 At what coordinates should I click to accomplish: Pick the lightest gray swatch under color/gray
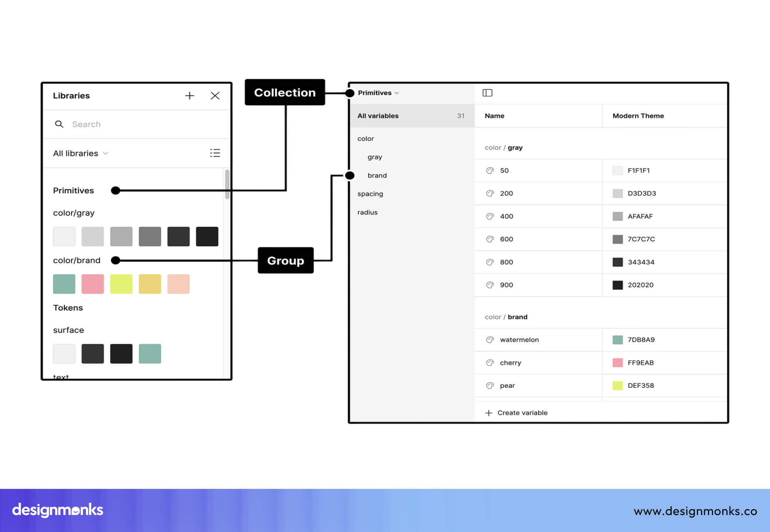pyautogui.click(x=64, y=236)
